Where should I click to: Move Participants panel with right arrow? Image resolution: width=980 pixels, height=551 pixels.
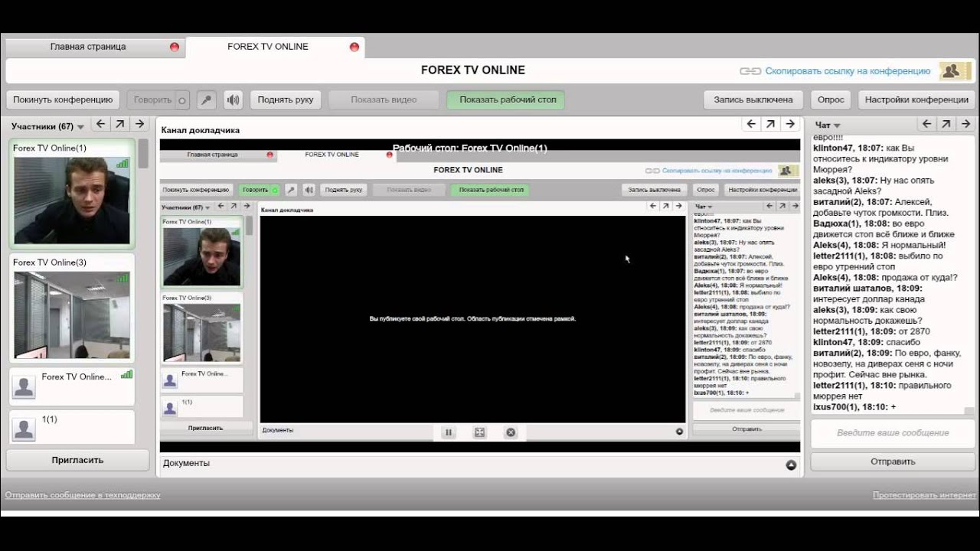click(139, 124)
